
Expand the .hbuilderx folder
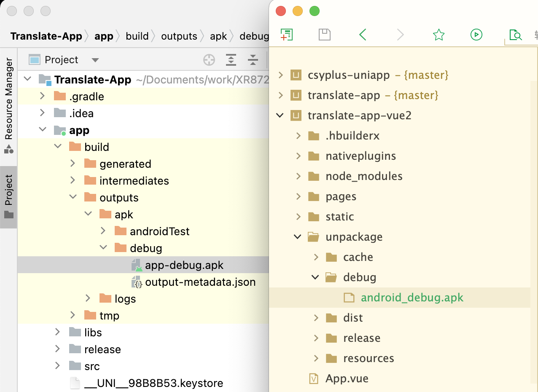[x=299, y=136]
